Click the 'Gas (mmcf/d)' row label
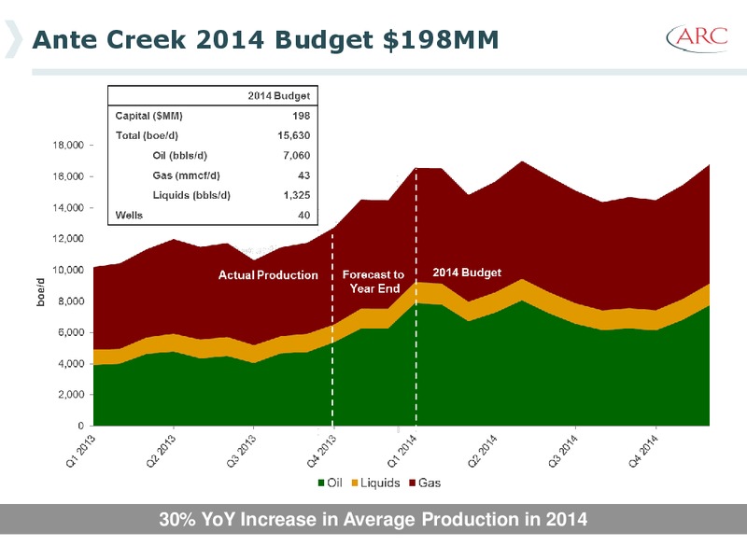Screen dimensions: 747x560 pyautogui.click(x=186, y=175)
